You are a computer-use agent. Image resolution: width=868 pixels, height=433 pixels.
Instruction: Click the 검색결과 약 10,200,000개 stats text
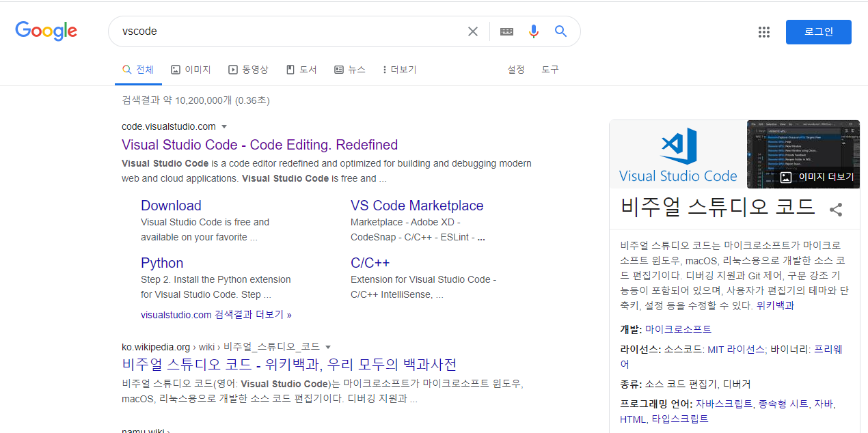[195, 101]
